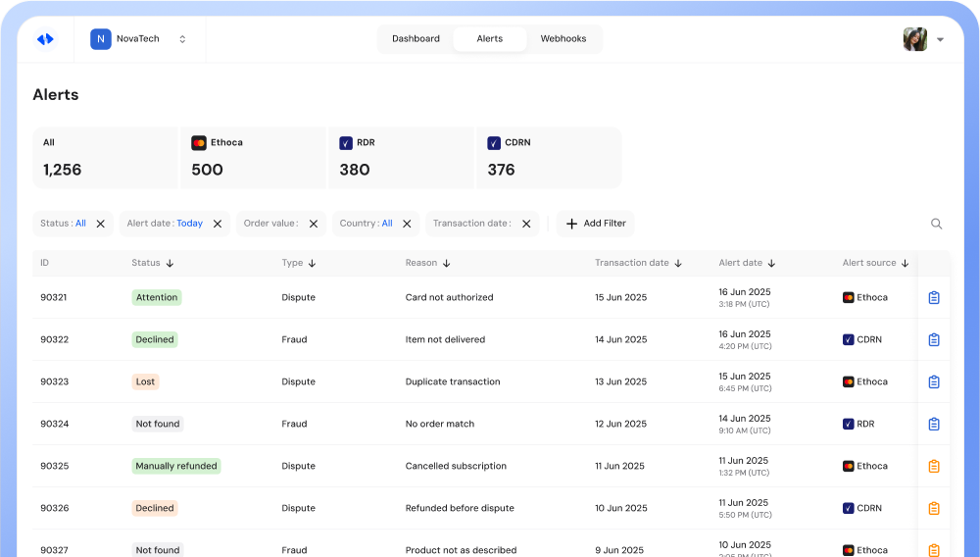Remove the Alert date Today filter
This screenshot has width=980, height=557.
pos(218,224)
